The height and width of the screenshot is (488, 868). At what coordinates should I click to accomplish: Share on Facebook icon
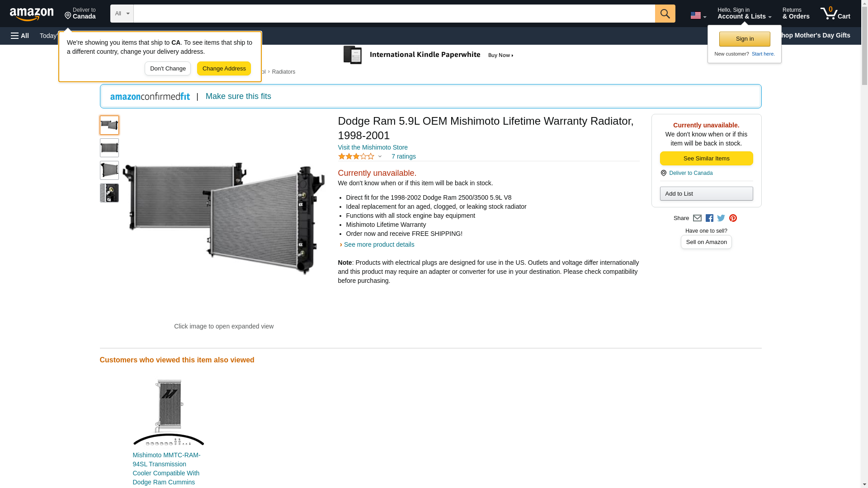coord(709,218)
